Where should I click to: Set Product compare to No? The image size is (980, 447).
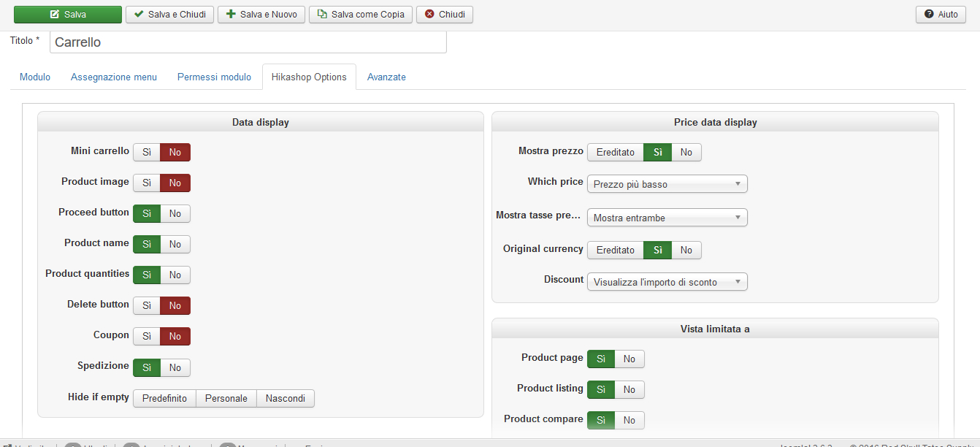(x=629, y=420)
